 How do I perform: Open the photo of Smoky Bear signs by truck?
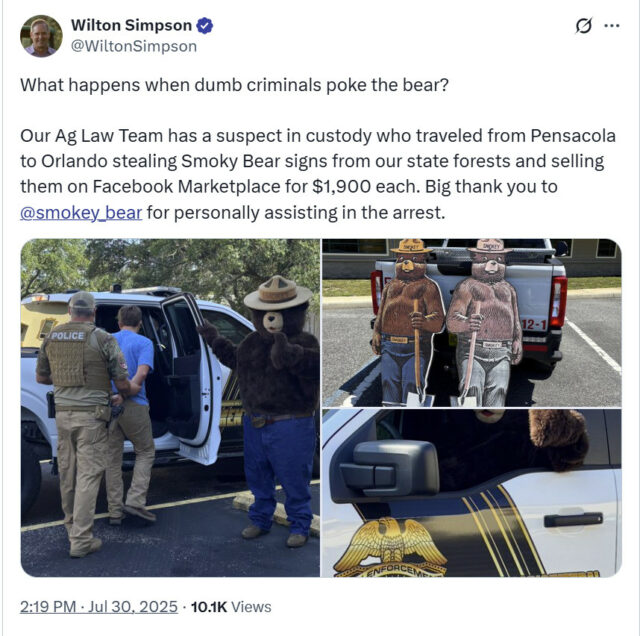point(471,322)
